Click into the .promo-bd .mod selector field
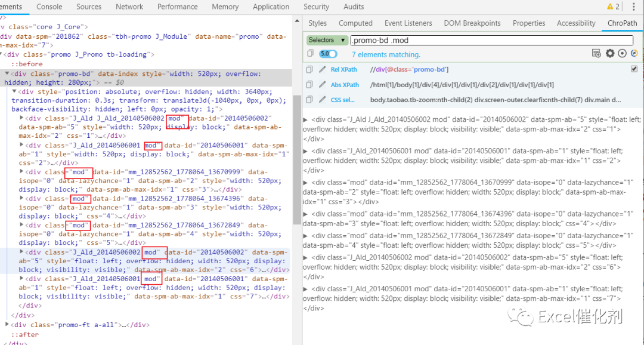Image resolution: width=644 pixels, height=345 pixels. click(x=491, y=41)
